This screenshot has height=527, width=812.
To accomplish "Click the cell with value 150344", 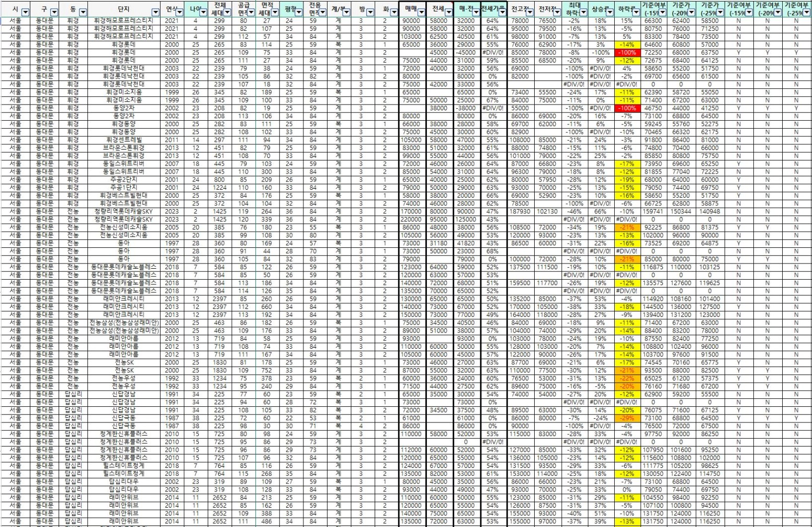I will [681, 212].
